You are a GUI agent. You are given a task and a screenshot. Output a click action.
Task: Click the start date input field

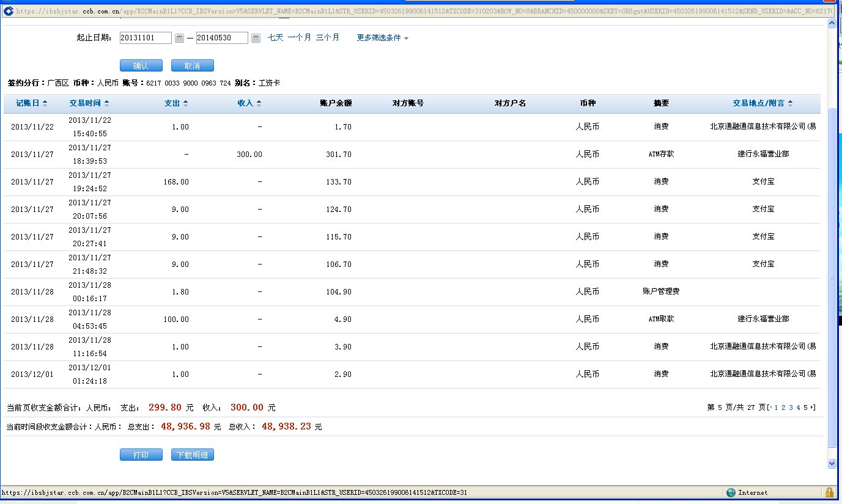click(x=146, y=38)
